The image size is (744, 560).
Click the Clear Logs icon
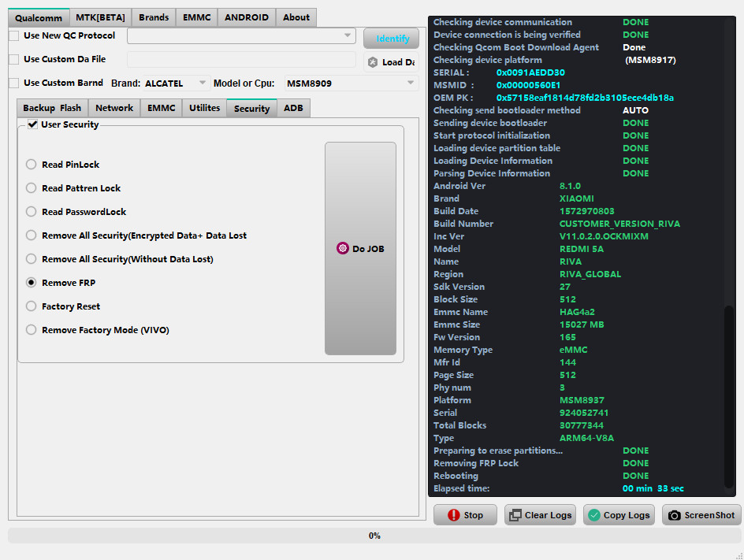pyautogui.click(x=515, y=515)
